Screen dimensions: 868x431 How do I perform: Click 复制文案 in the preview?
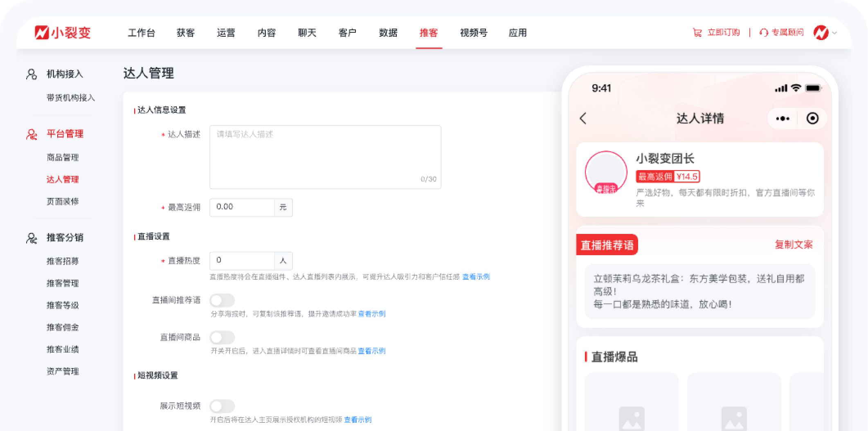coord(794,245)
